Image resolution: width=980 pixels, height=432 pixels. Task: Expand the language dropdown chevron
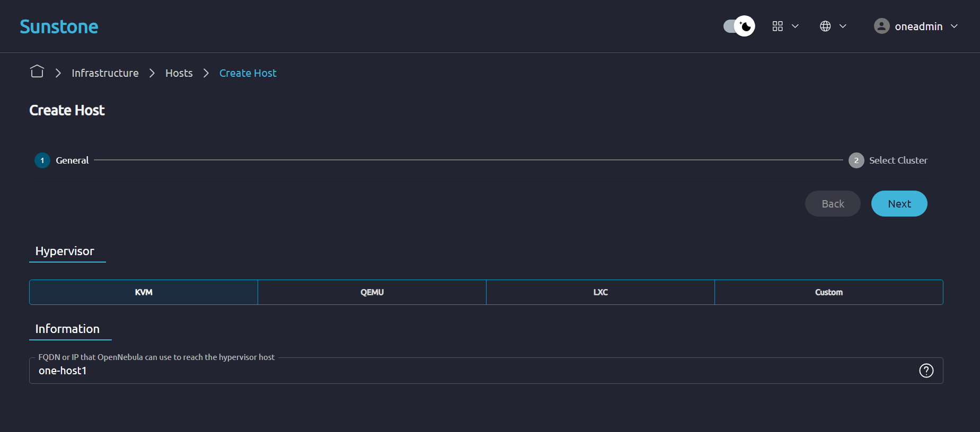(x=843, y=26)
